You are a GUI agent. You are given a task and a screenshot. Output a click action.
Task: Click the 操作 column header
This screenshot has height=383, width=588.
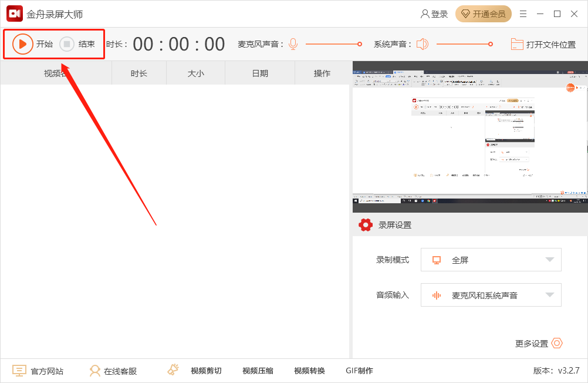click(x=322, y=73)
